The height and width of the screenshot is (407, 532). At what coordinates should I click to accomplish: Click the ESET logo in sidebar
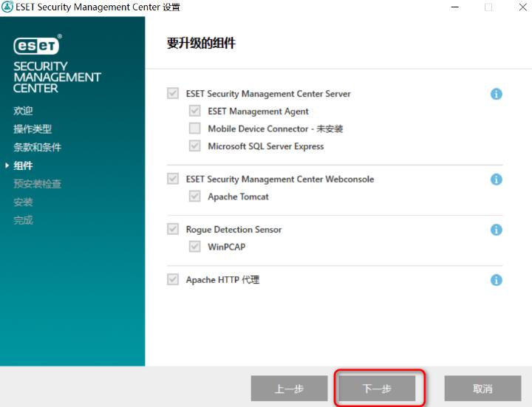[x=38, y=44]
